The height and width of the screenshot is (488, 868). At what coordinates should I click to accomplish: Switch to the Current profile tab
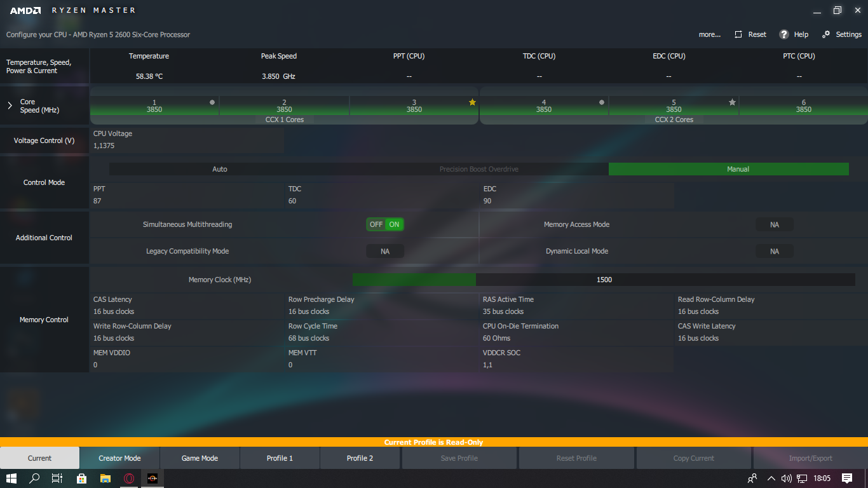point(40,458)
